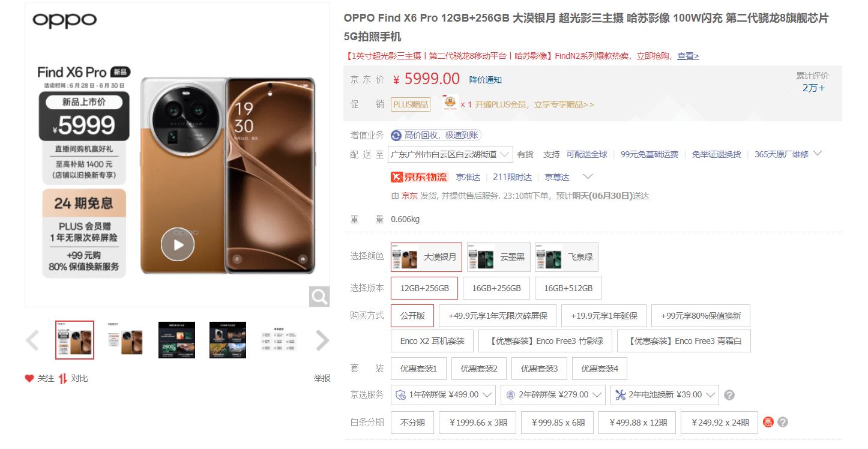Select the 优惠套装2 bundle

coord(478,369)
